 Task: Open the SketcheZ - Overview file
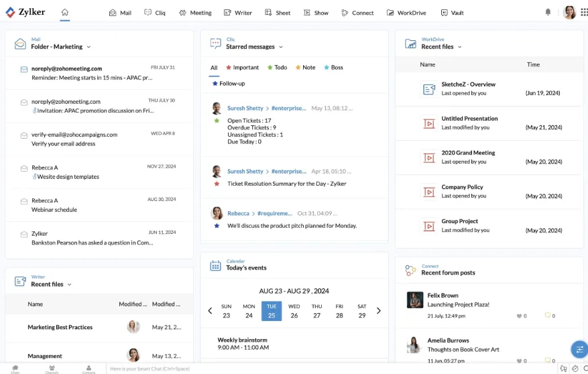[x=489, y=89]
